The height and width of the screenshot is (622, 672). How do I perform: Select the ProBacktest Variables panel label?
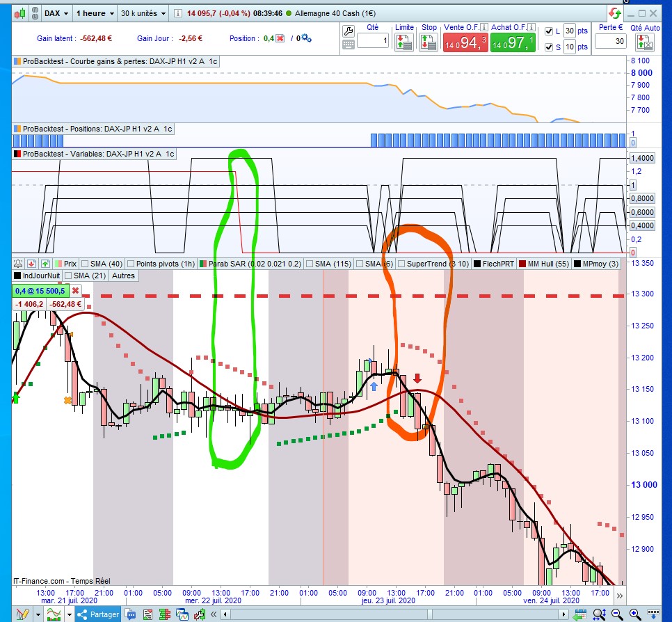click(x=95, y=154)
